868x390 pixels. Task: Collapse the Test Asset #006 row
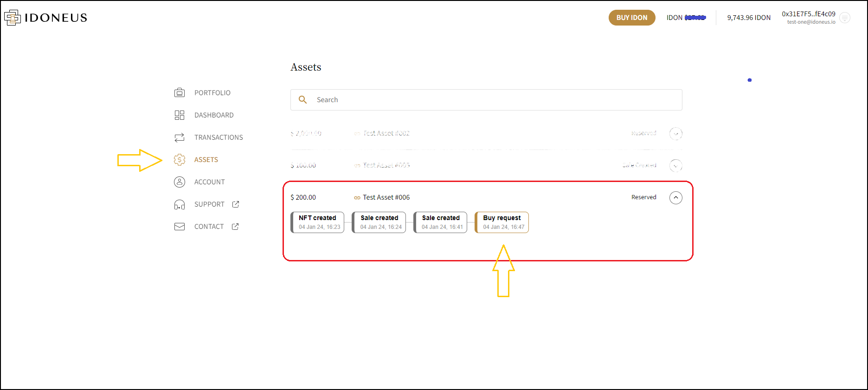click(675, 198)
